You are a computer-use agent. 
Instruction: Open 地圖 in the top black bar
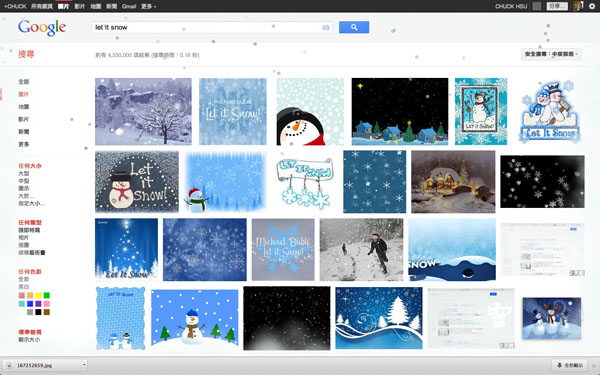pyautogui.click(x=96, y=6)
